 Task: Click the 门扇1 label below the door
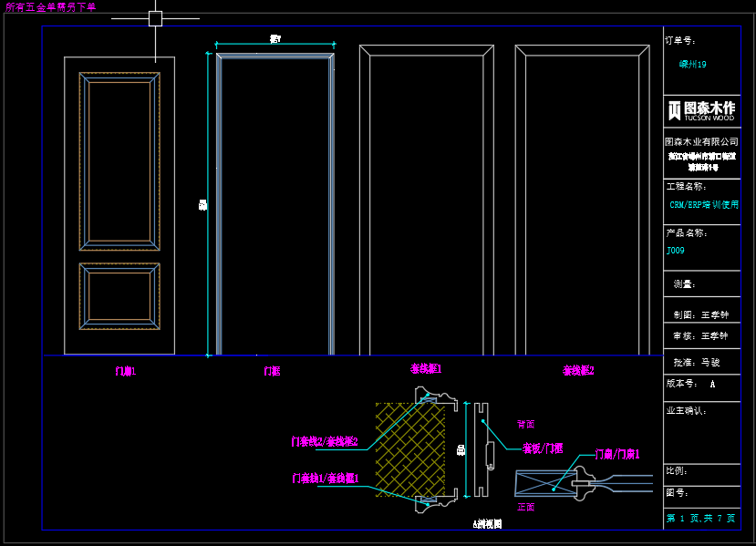click(125, 371)
